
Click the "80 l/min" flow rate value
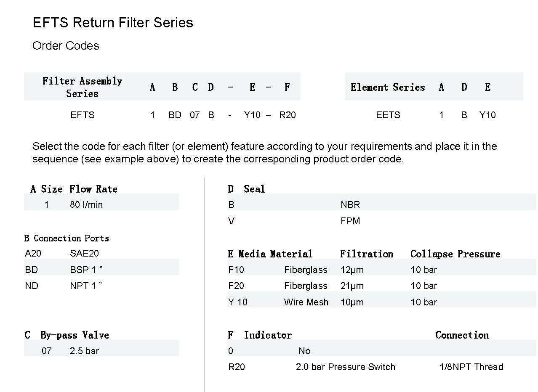(x=86, y=205)
